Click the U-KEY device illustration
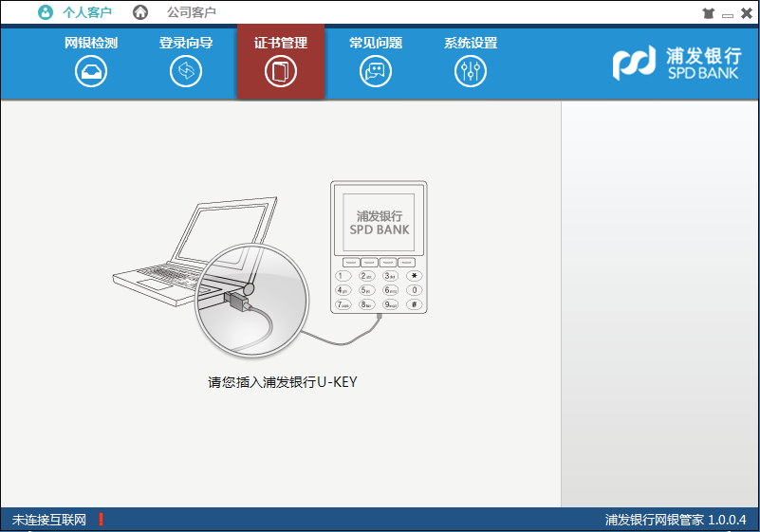 pyautogui.click(x=378, y=248)
